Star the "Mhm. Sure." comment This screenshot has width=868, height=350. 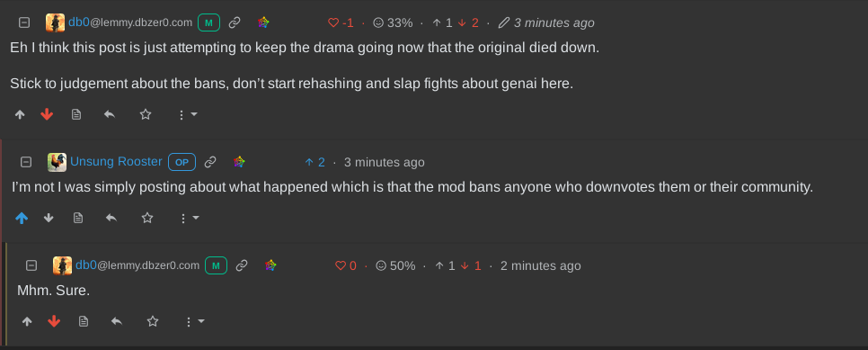click(153, 322)
